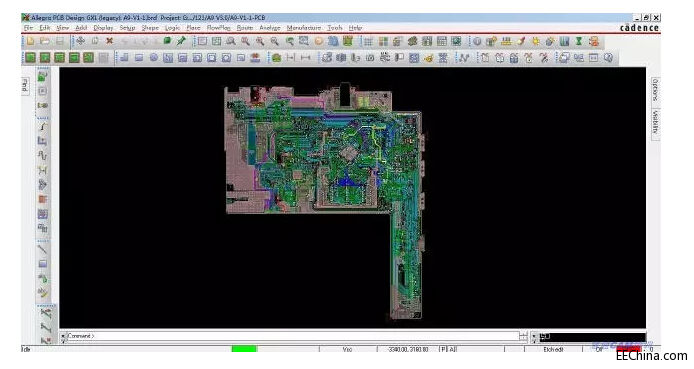Toggle the first green layer view button
The image size is (694, 369).
30,58
